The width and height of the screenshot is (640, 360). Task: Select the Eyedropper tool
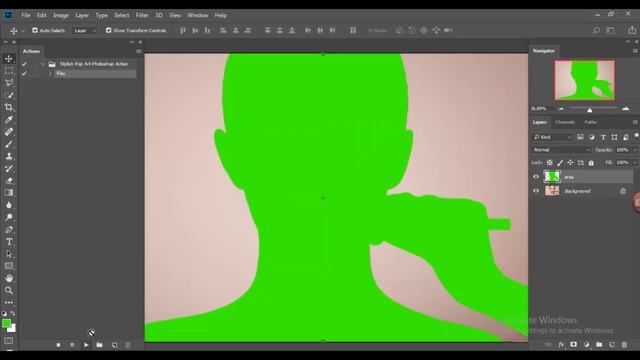(x=9, y=120)
